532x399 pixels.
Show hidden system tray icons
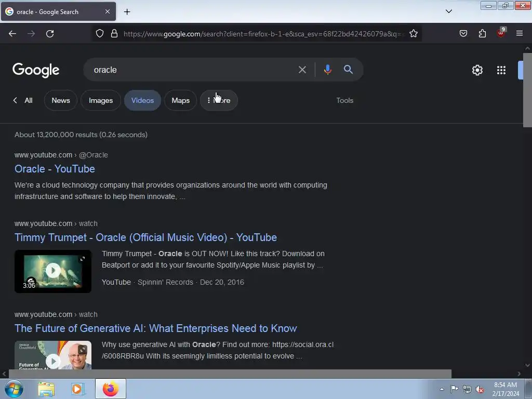click(x=442, y=389)
